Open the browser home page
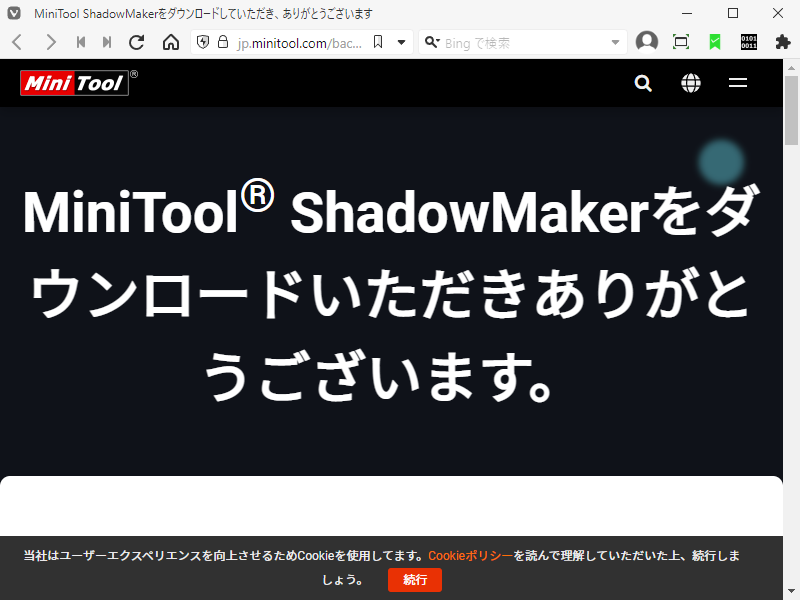 [171, 42]
